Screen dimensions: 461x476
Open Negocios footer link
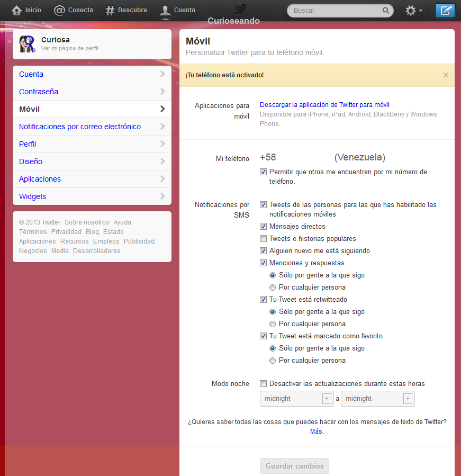pyautogui.click(x=33, y=251)
